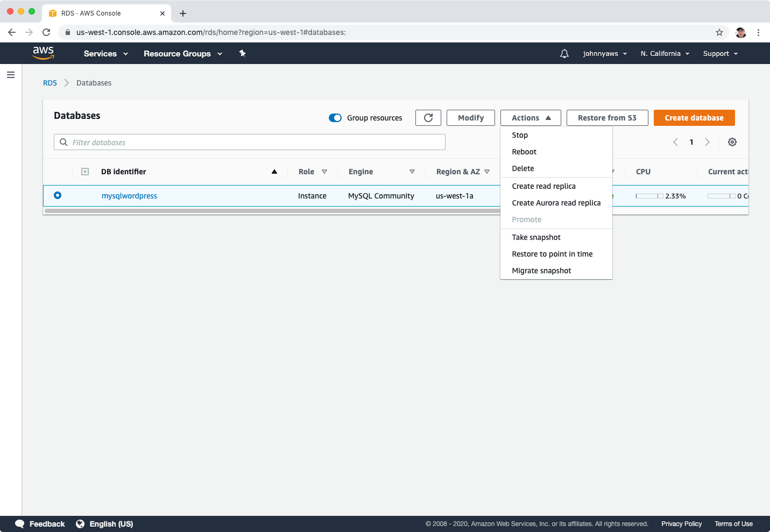
Task: Open the N. California region dropdown
Action: 665,54
